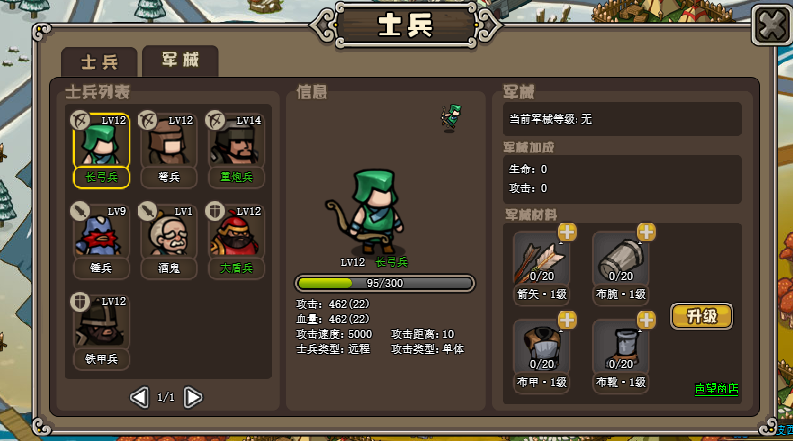Select the 长弓兵 green-hooded archer portrait
The width and height of the screenshot is (793, 441).
[101, 141]
